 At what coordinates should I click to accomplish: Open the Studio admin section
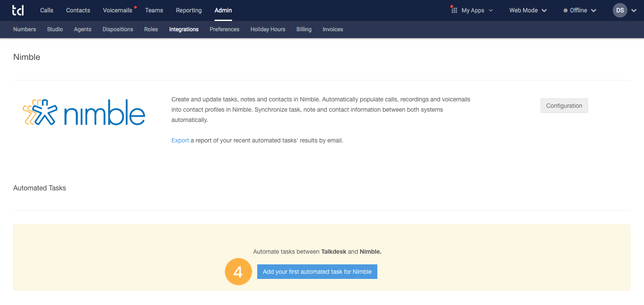[x=55, y=30]
